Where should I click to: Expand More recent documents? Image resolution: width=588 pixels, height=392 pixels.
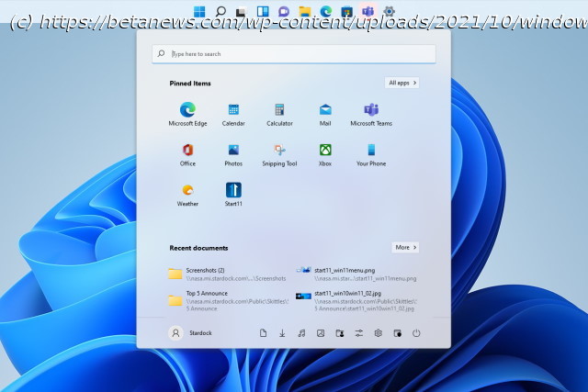click(405, 247)
